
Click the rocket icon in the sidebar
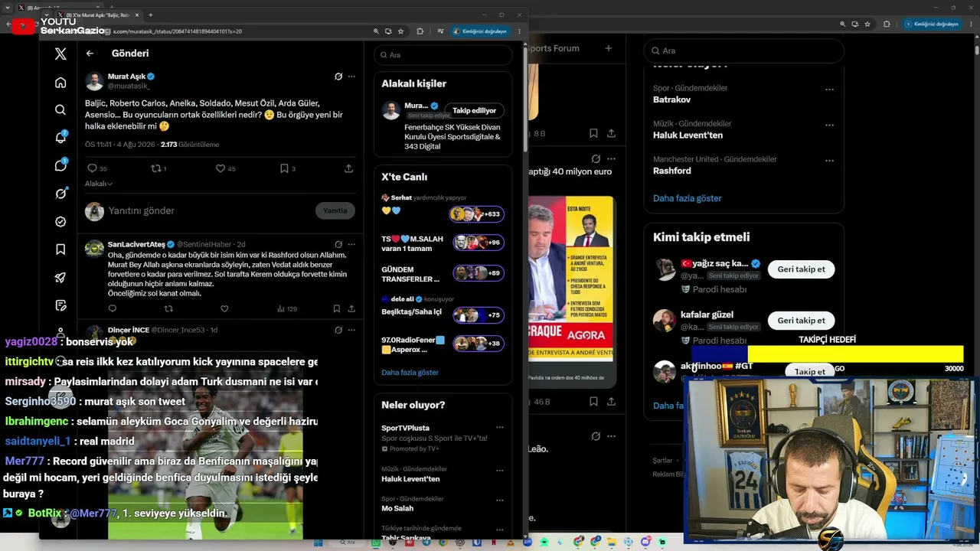coord(60,277)
